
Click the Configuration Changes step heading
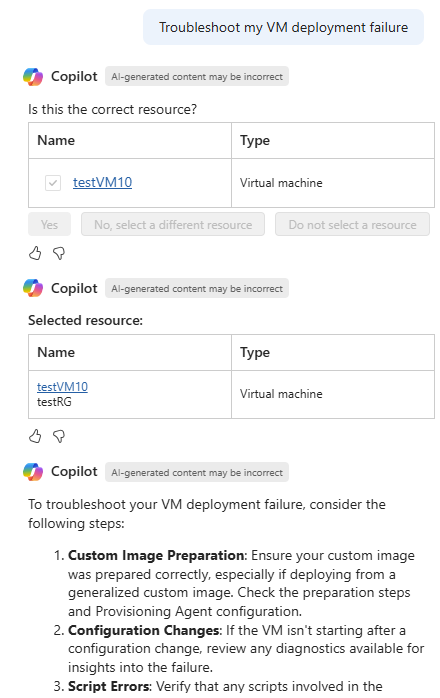tap(143, 630)
